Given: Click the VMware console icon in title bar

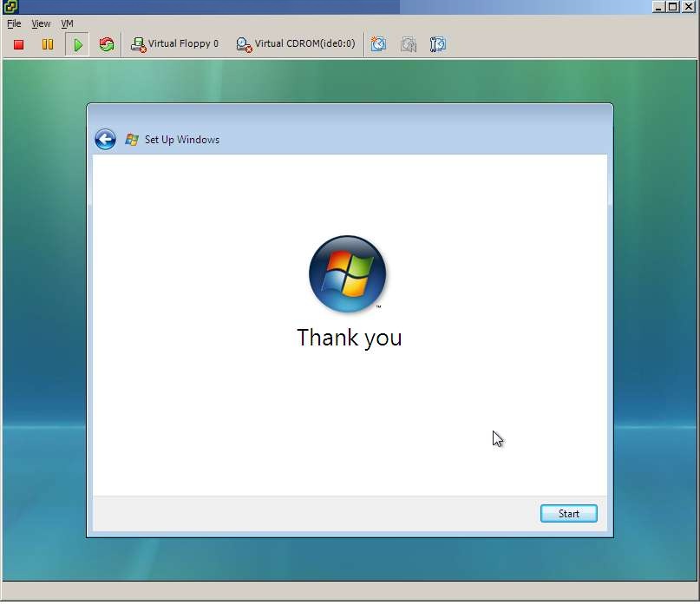Looking at the screenshot, I should (10, 7).
